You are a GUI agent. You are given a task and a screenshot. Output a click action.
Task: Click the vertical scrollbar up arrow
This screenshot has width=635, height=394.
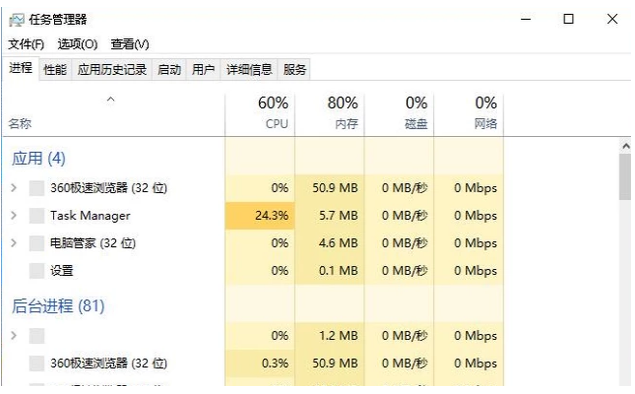[626, 146]
